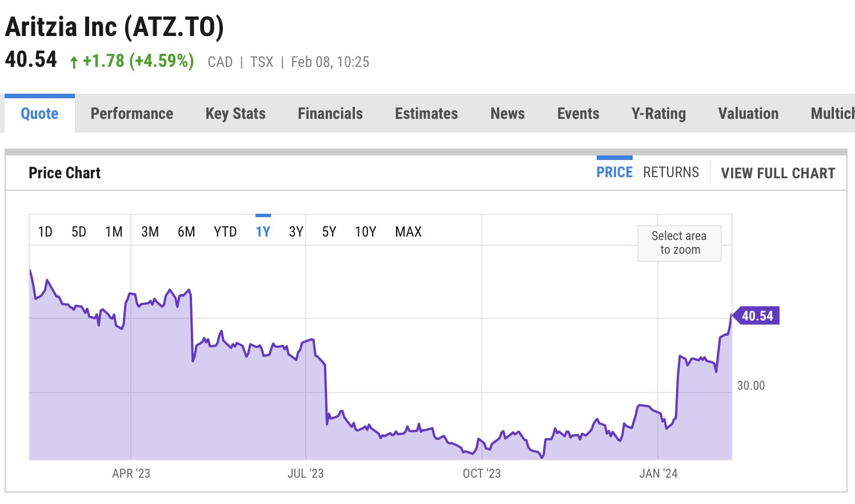This screenshot has height=504, width=855.
Task: Open the Estimates tab
Action: 426,114
